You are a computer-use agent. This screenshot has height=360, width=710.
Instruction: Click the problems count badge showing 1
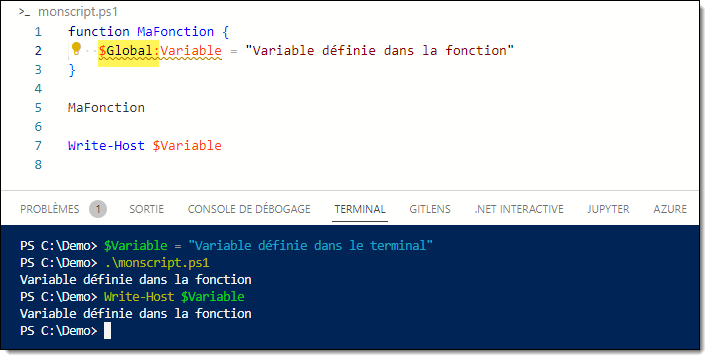tap(98, 209)
